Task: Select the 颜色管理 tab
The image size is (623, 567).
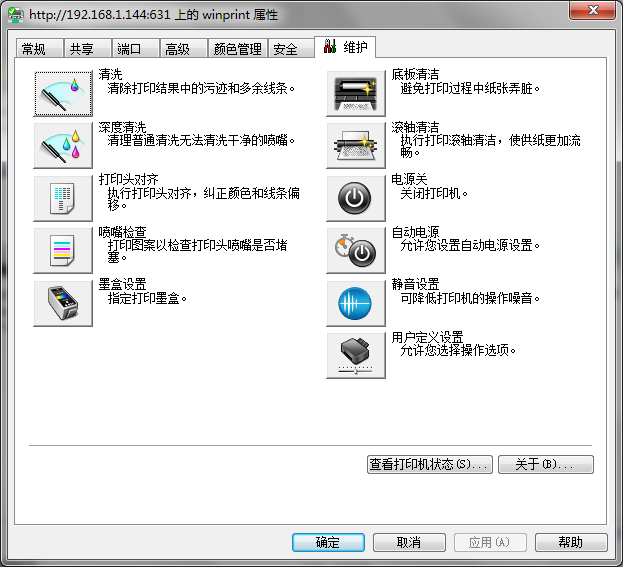Action: point(238,49)
